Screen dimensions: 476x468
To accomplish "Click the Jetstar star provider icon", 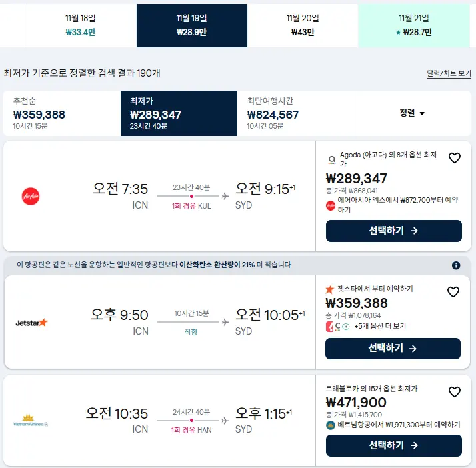I will tap(330, 289).
